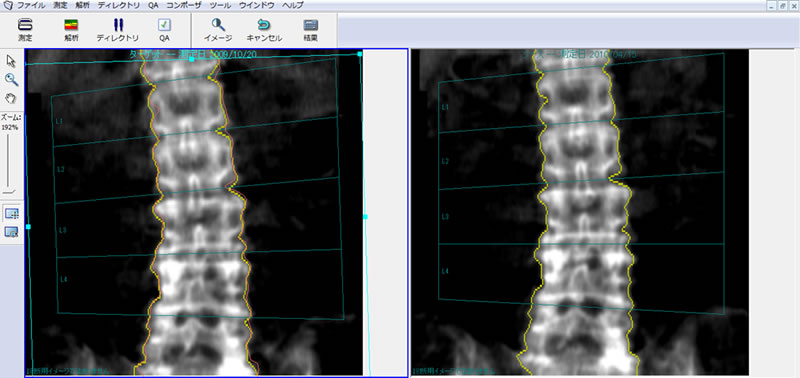Image resolution: width=800 pixels, height=378 pixels.
Task: Select the hand pan tool
Action: [11, 97]
